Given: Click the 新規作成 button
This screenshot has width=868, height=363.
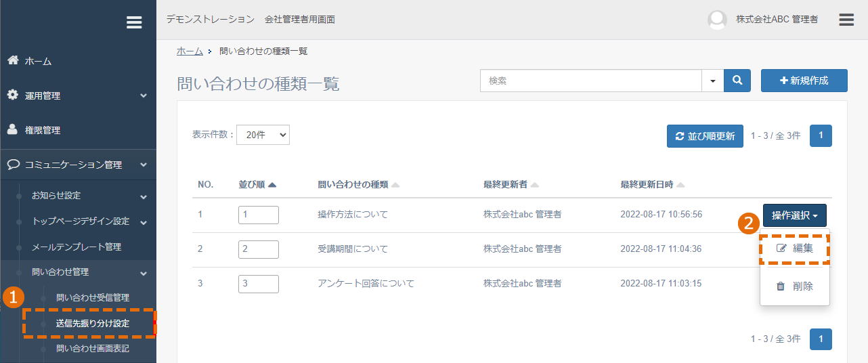Looking at the screenshot, I should pyautogui.click(x=804, y=81).
